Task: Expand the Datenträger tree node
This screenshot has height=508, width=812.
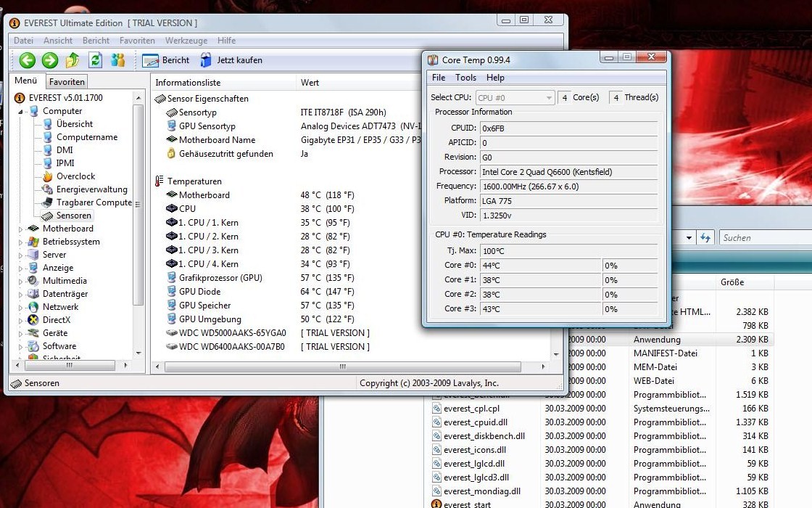Action: [21, 294]
